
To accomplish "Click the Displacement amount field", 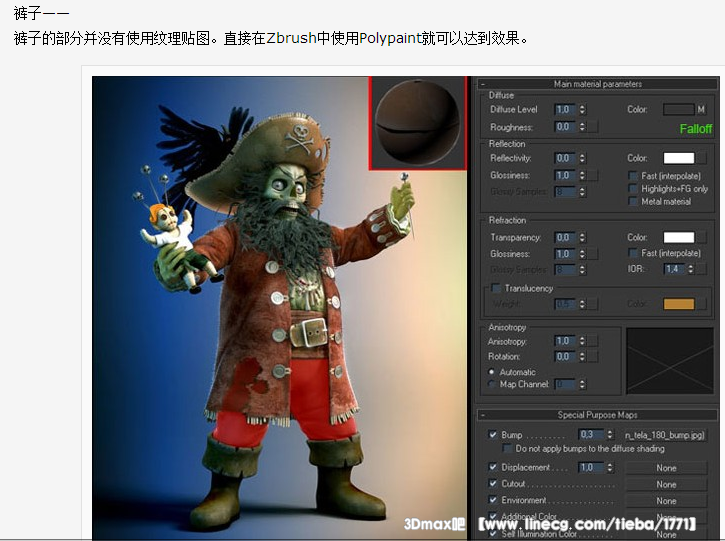I will (x=591, y=467).
